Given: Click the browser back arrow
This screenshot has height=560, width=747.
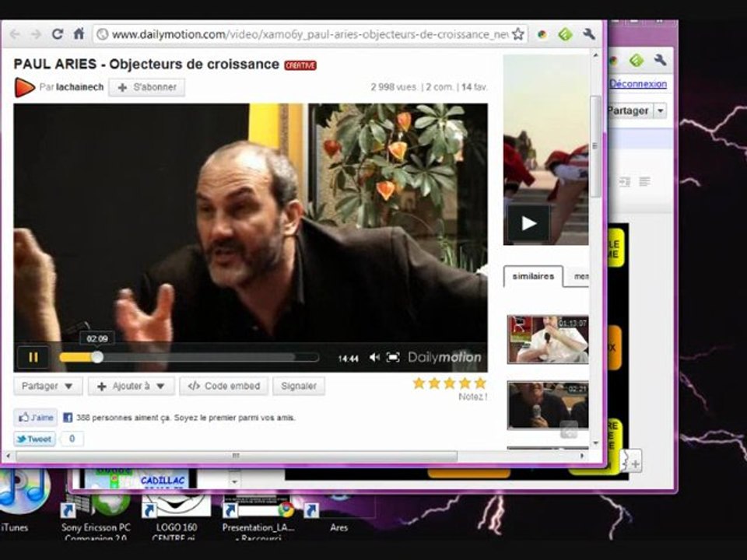Looking at the screenshot, I should (x=15, y=34).
